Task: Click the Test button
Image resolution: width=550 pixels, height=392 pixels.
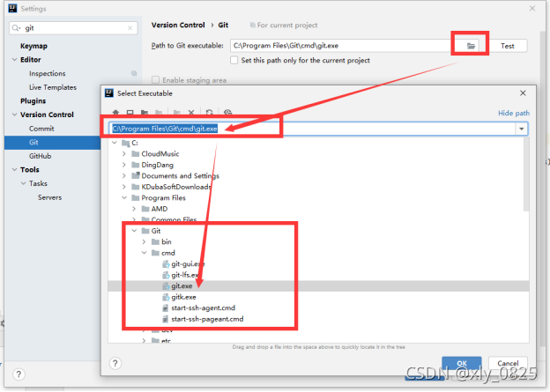Action: point(508,46)
